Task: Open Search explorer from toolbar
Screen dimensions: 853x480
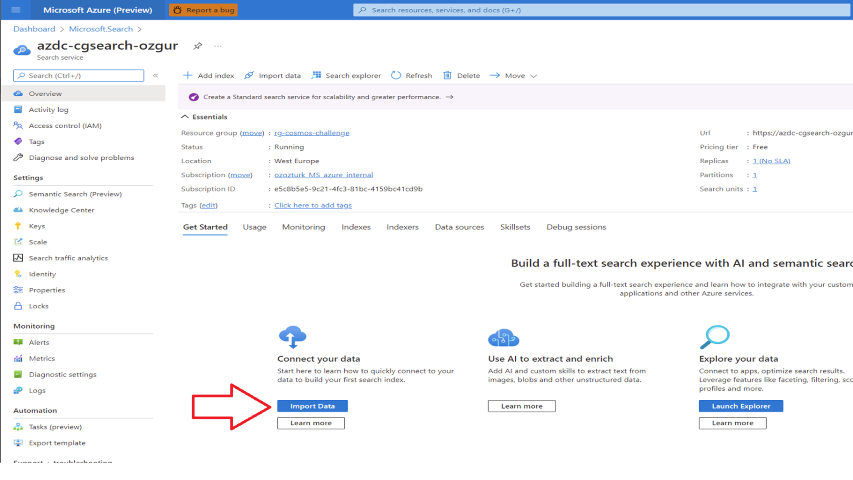Action: coord(346,75)
